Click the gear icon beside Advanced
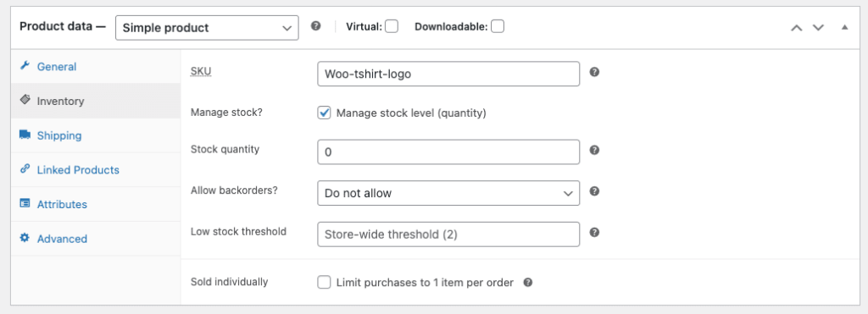This screenshot has height=314, width=868. (25, 238)
